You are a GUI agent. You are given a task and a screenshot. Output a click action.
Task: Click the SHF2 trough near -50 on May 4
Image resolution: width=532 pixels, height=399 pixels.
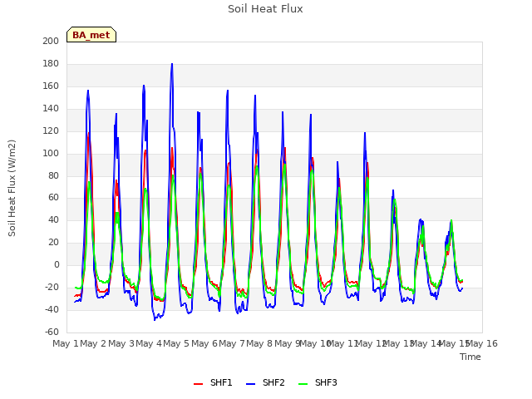(155, 319)
